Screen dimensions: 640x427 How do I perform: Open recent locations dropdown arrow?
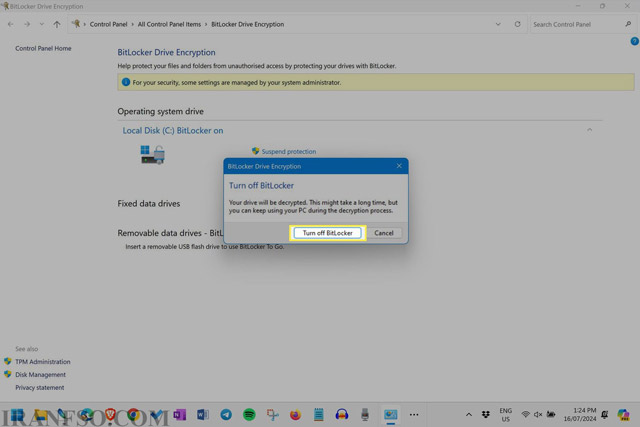[x=42, y=24]
